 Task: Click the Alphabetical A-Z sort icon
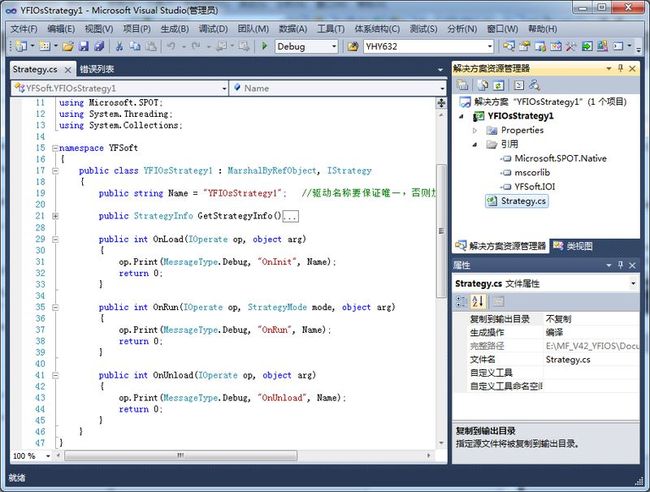tap(478, 301)
